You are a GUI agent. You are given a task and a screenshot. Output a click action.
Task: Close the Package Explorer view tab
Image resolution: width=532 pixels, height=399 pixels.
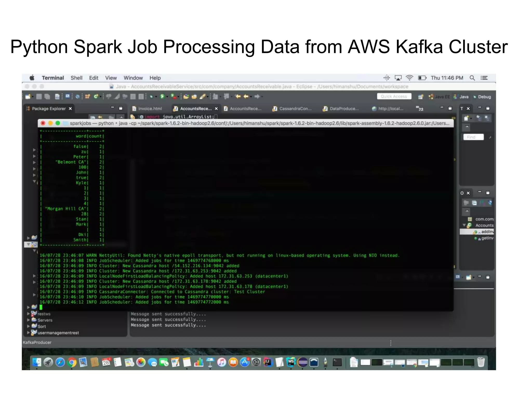pyautogui.click(x=70, y=109)
